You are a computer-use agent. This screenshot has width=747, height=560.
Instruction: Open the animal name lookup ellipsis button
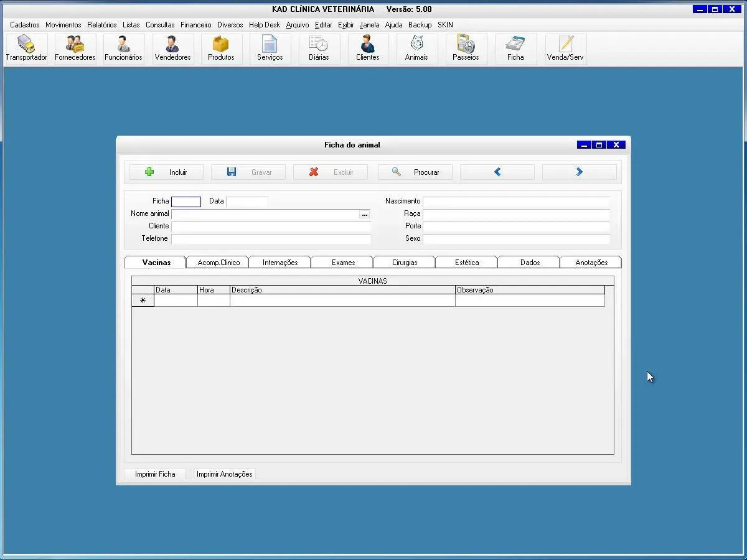(x=365, y=214)
